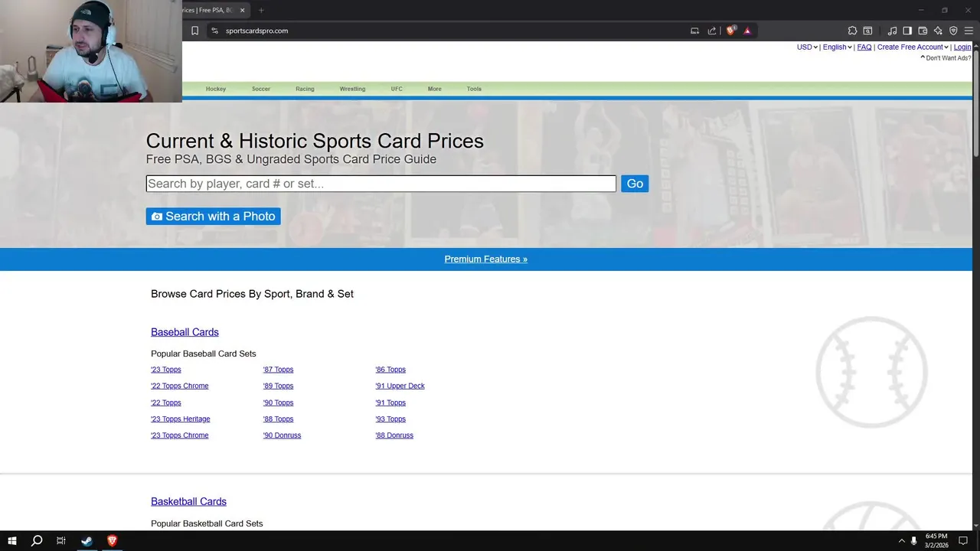Open the '22 Topps Chrome set link
Viewport: 980px width, 551px height.
pos(180,386)
